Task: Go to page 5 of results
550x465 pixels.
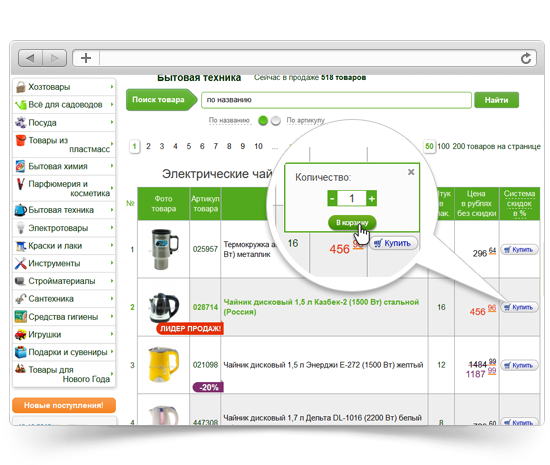Action: point(189,146)
